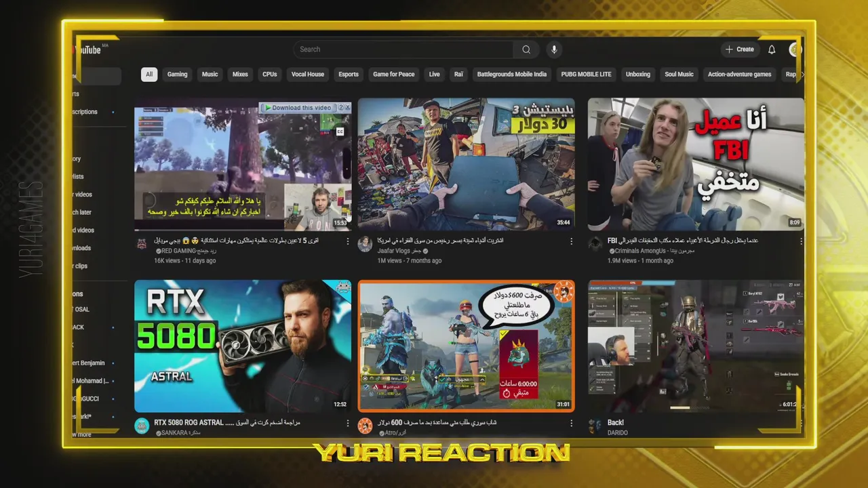Select the Live filter chip
Image resolution: width=868 pixels, height=488 pixels.
435,75
